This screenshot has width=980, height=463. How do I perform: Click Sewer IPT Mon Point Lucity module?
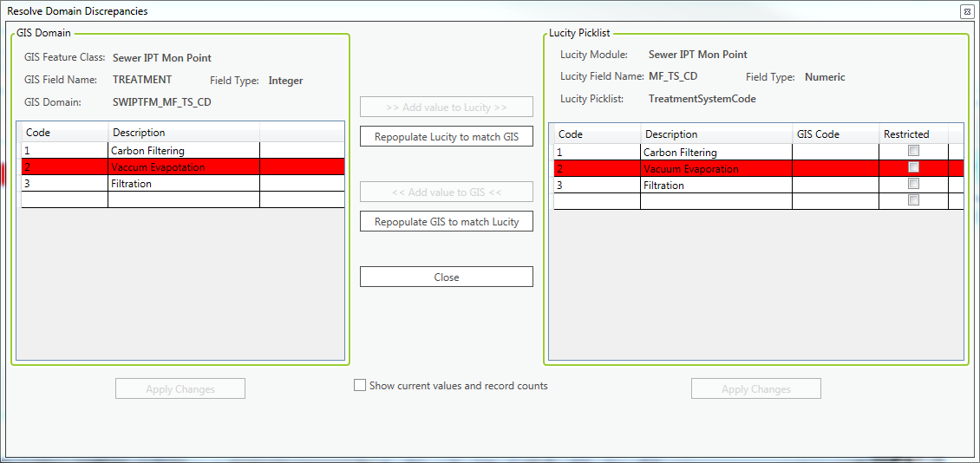coord(698,55)
